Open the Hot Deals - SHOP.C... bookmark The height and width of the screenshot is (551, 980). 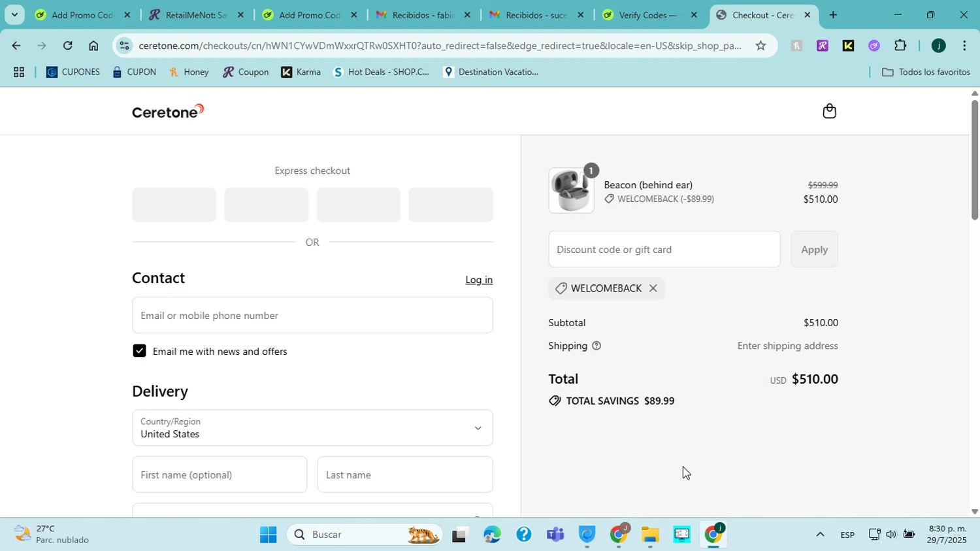382,72
